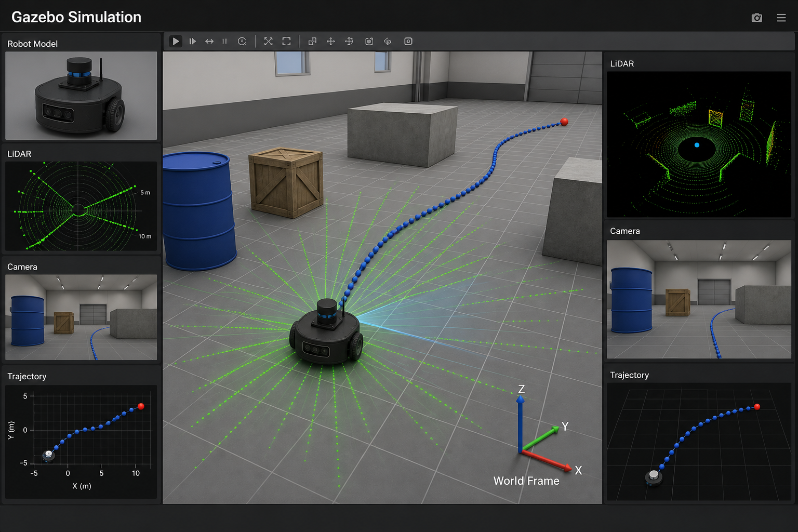Select the blue barrel in the scene

click(x=198, y=210)
